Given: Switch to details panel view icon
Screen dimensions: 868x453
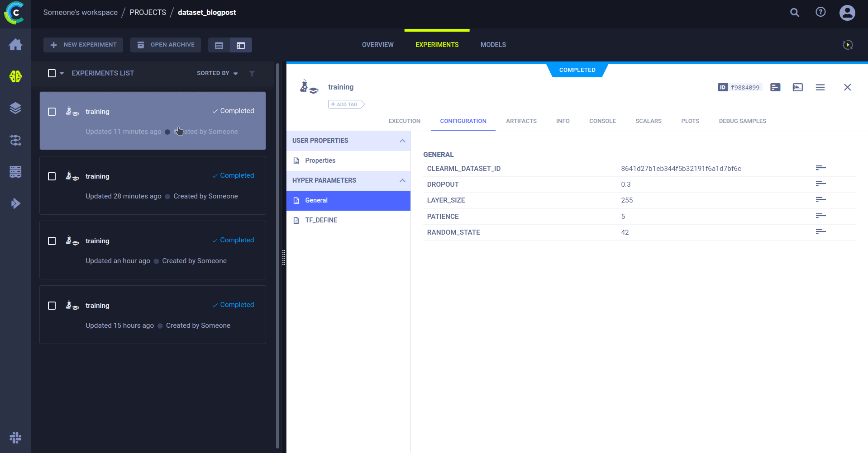Looking at the screenshot, I should [x=241, y=45].
